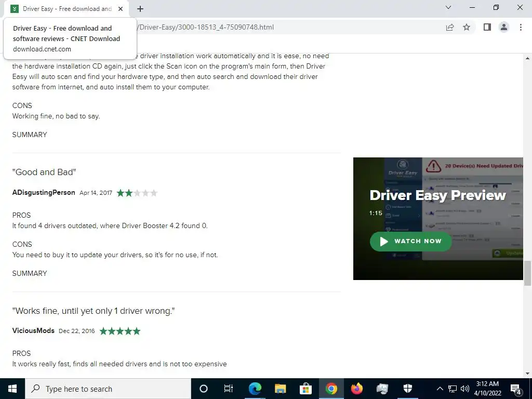Viewport: 532px width, 399px height.
Task: Share this page via share icon
Action: tap(450, 27)
